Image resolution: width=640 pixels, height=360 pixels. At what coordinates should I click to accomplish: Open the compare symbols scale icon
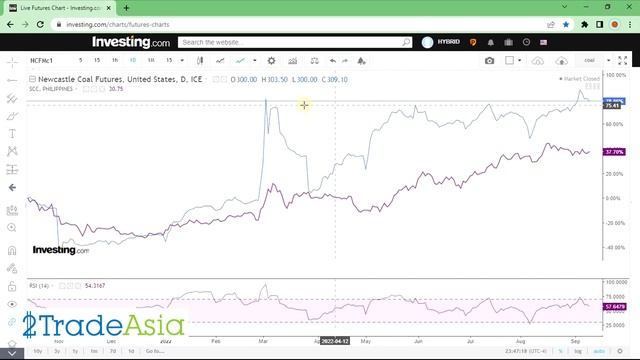[314, 61]
